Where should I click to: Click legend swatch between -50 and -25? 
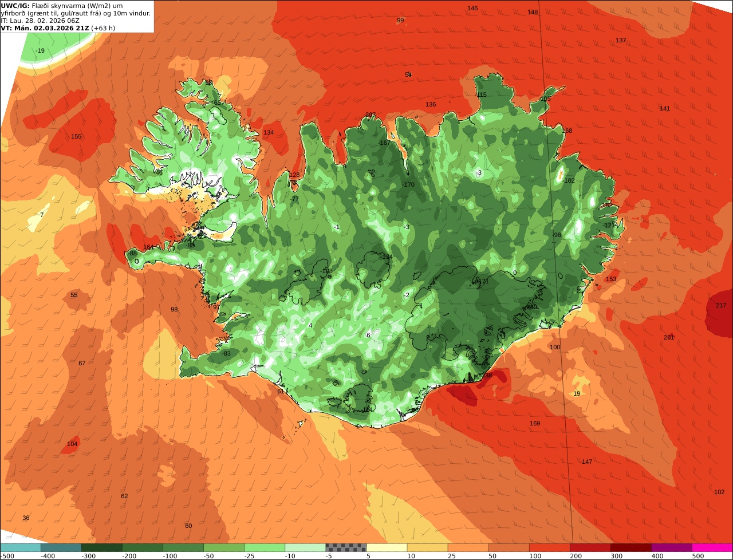pyautogui.click(x=223, y=547)
